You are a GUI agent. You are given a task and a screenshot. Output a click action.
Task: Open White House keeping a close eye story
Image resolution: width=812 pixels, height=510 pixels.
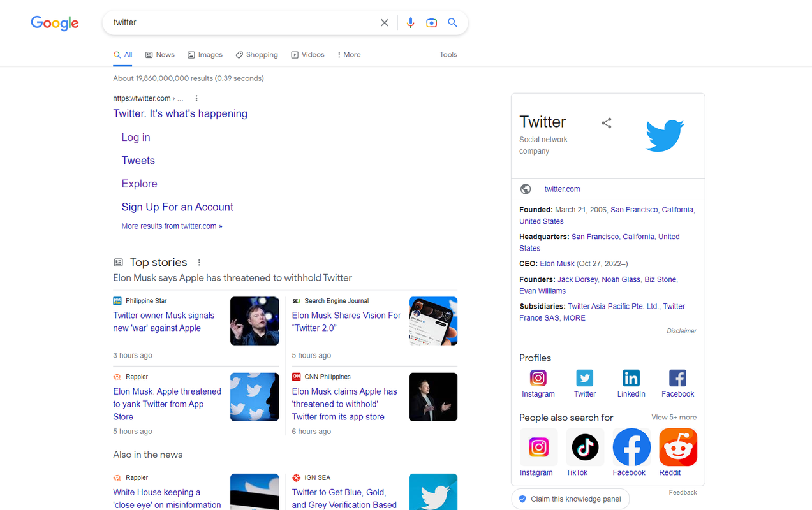(x=167, y=499)
